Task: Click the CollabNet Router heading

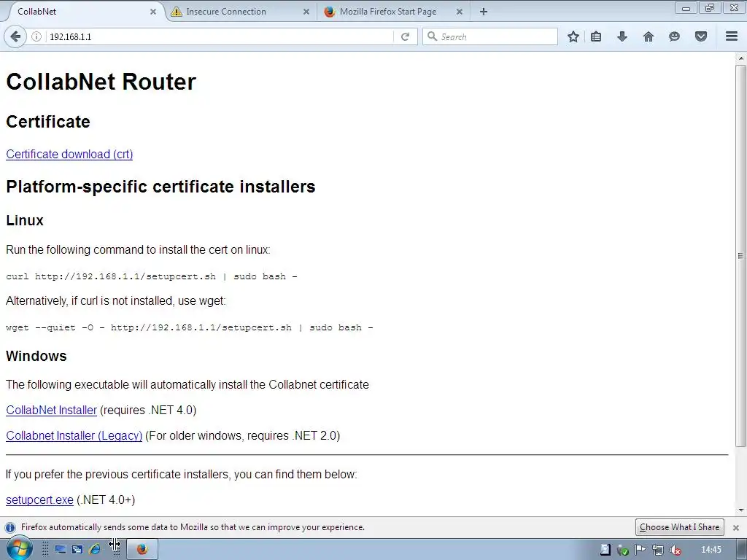Action: click(101, 82)
